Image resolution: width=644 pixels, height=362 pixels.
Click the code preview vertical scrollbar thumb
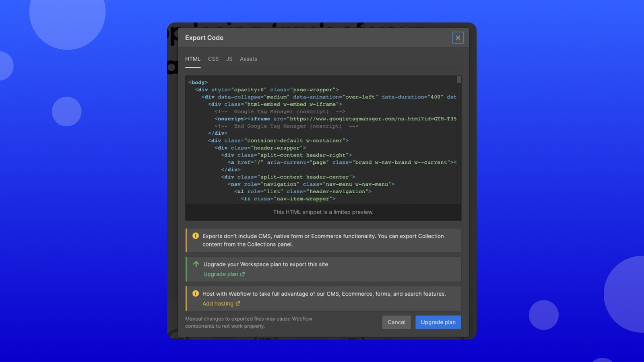(x=459, y=80)
